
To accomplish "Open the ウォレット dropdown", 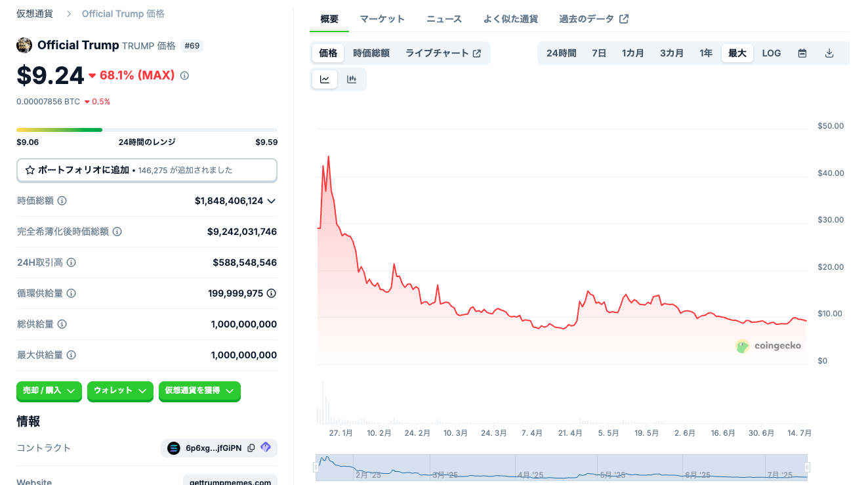I will (120, 390).
